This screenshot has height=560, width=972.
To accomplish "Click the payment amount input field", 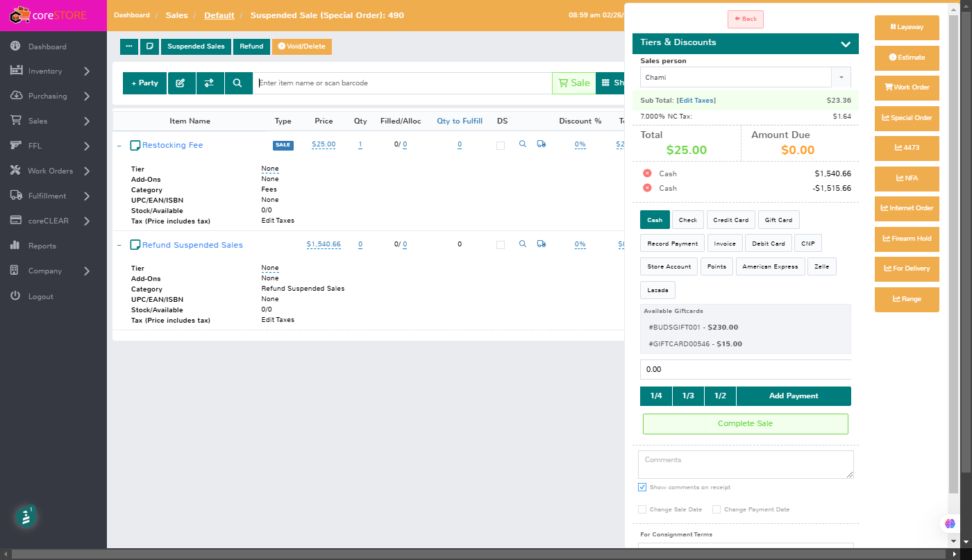I will coord(746,369).
